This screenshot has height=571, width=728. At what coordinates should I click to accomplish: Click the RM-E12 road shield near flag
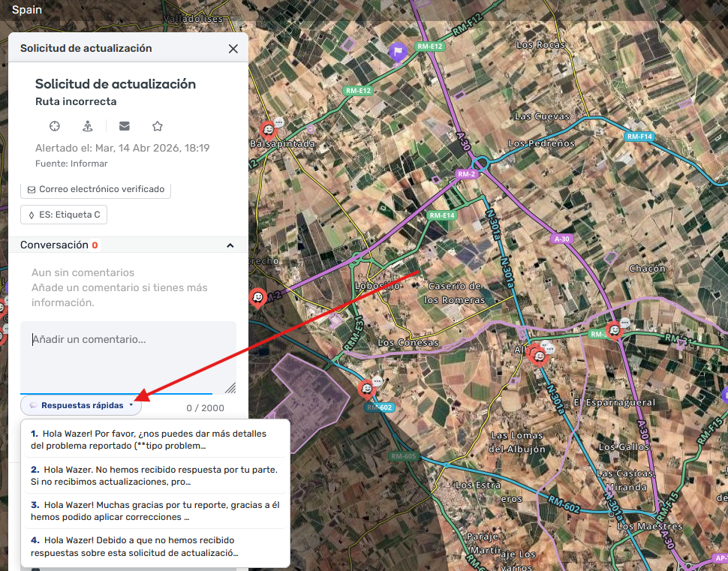coord(430,47)
